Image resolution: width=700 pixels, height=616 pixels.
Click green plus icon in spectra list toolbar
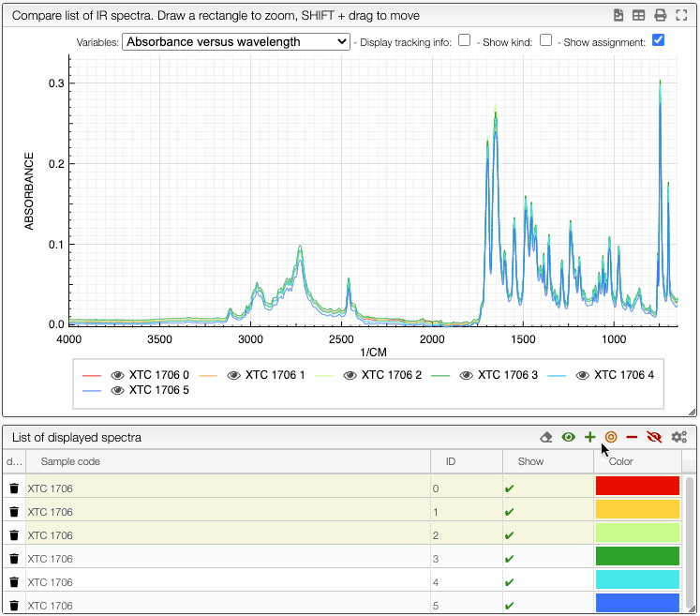point(589,437)
